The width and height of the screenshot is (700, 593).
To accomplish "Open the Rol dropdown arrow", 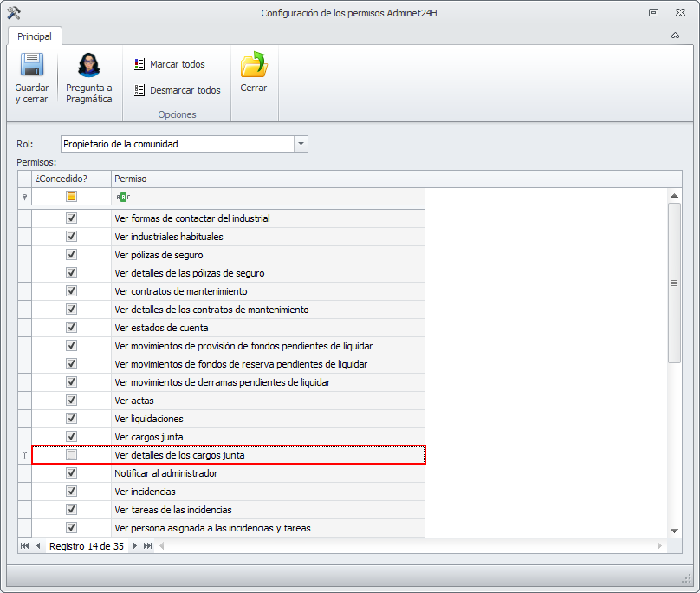I will [x=301, y=144].
